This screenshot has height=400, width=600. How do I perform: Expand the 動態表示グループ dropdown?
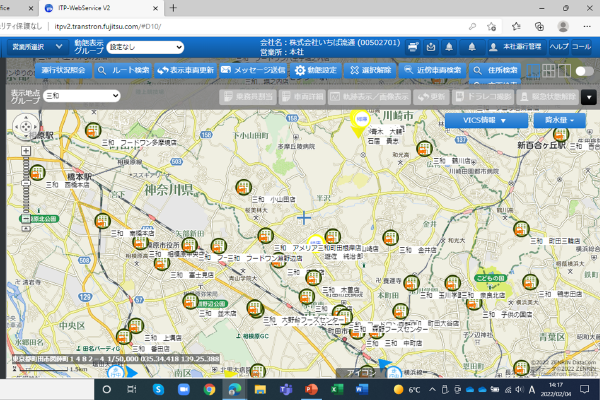(x=146, y=47)
